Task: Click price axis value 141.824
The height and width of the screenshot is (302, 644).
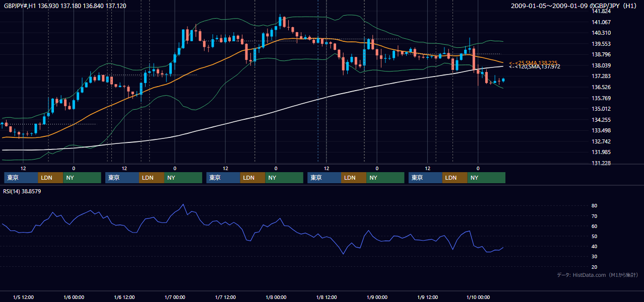Action: [x=601, y=11]
